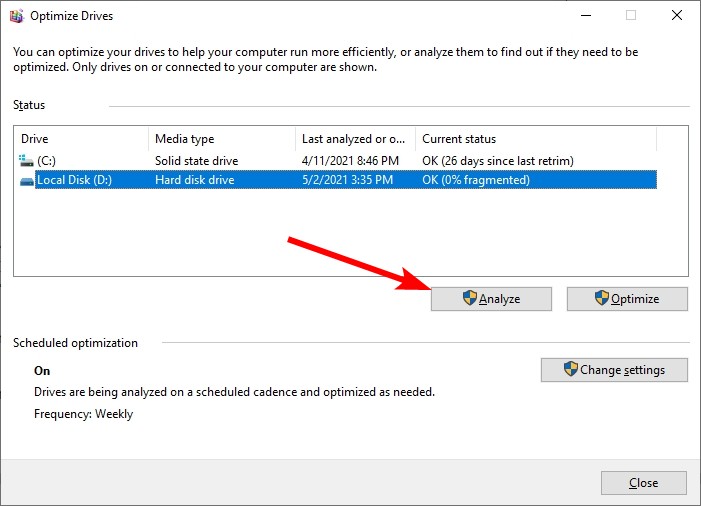Sort by the Current status column header
701x506 pixels.
point(536,139)
